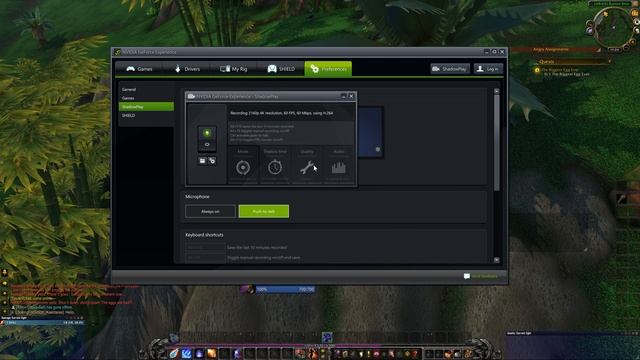Image resolution: width=640 pixels, height=360 pixels.
Task: Switch to the Drivers tab
Action: pyautogui.click(x=187, y=69)
